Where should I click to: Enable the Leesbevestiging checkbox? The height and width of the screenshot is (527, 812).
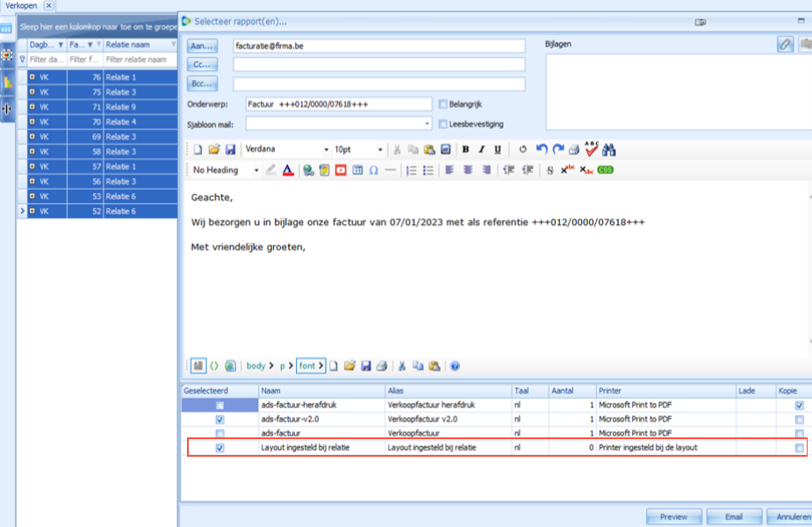(x=442, y=125)
